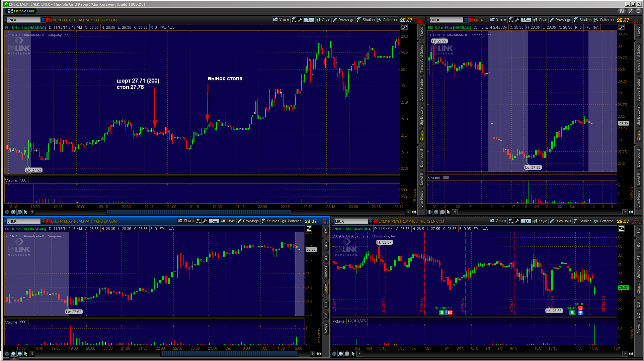Open the symbol dropdown arrow on 1m chart

point(43,20)
